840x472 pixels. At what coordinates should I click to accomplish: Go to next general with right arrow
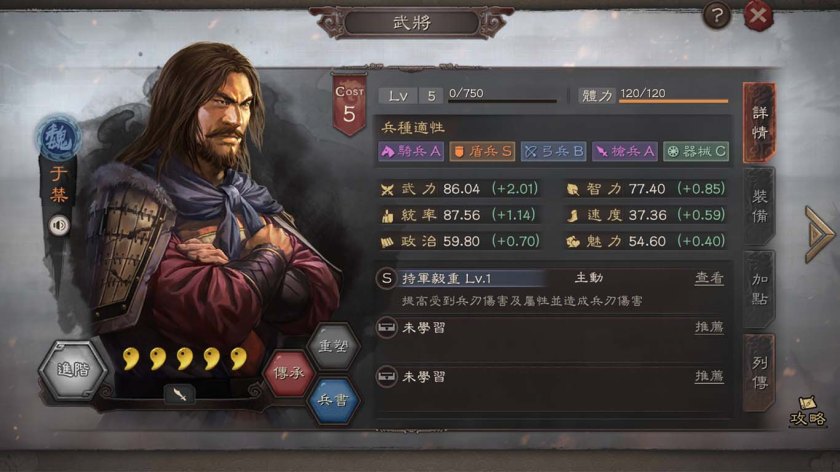point(818,234)
